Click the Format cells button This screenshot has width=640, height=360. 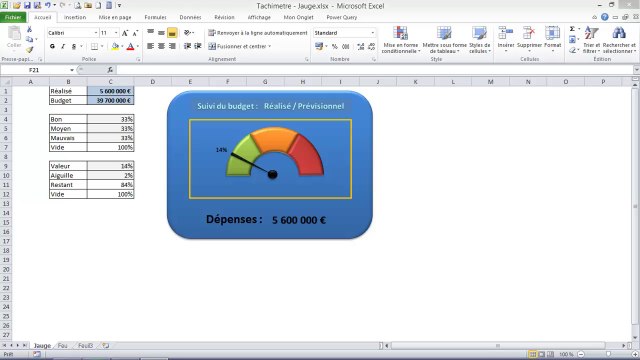[553, 40]
